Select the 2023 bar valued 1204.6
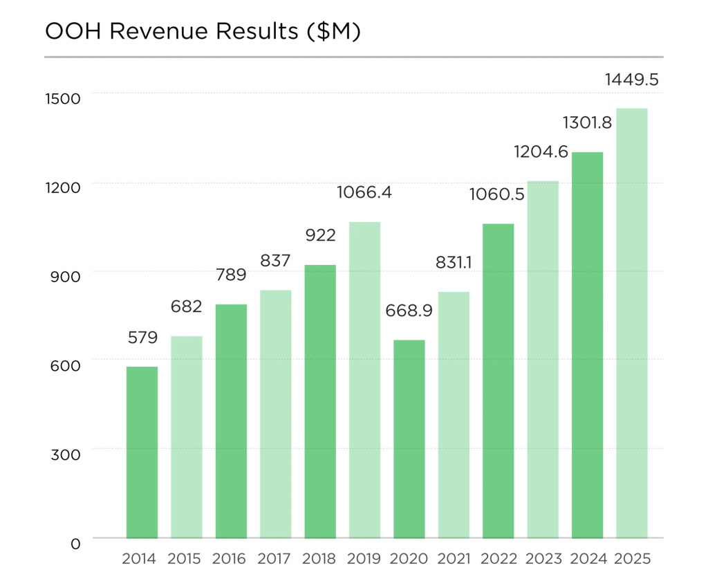The width and height of the screenshot is (708, 588). coord(544,360)
